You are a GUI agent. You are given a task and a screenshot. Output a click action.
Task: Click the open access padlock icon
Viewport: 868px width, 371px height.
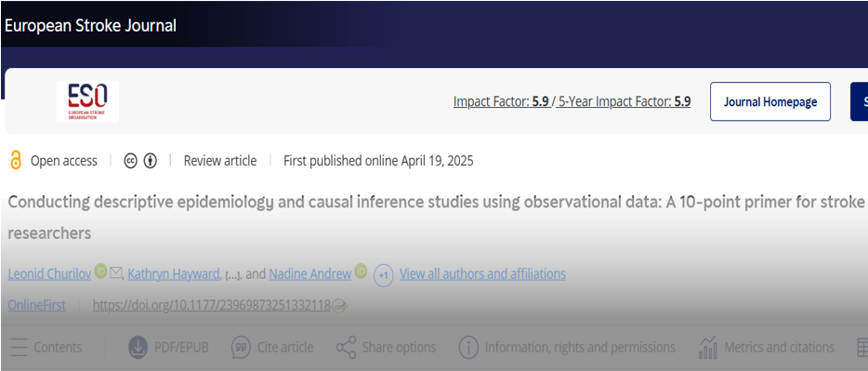click(16, 161)
